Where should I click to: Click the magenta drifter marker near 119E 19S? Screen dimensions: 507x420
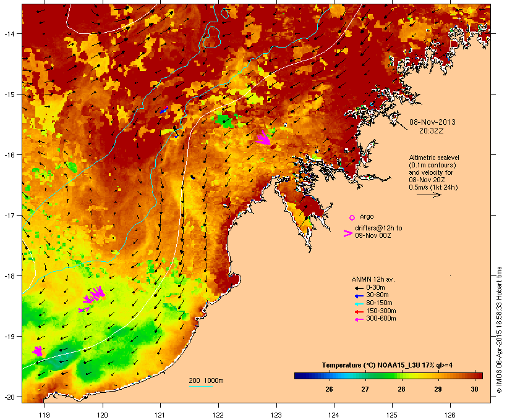click(38, 351)
